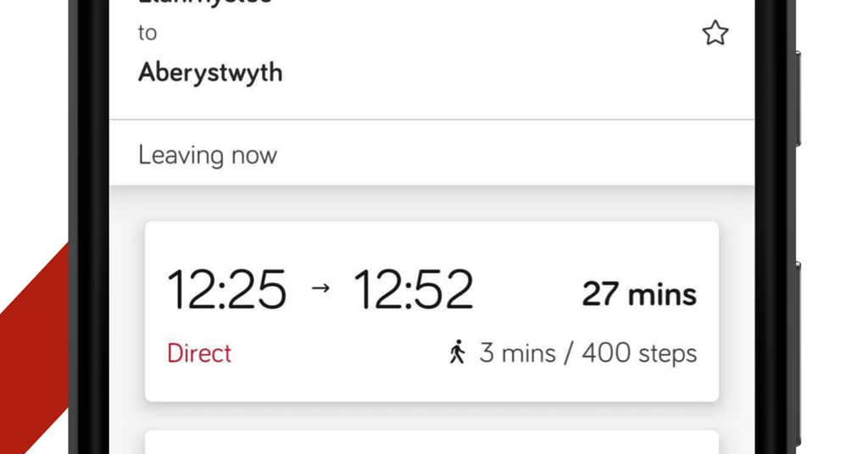Click the lower side button on phone frame
This screenshot has width=868, height=454.
click(x=798, y=354)
